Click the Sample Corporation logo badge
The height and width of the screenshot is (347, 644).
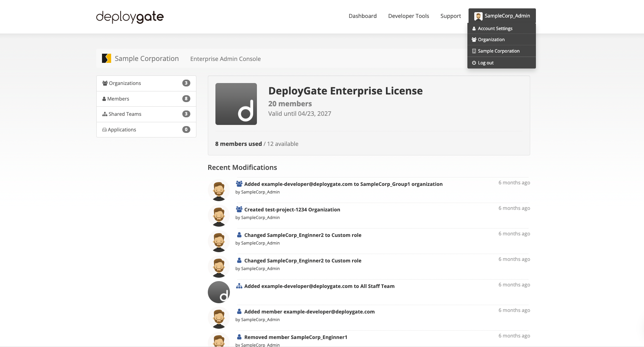click(107, 58)
